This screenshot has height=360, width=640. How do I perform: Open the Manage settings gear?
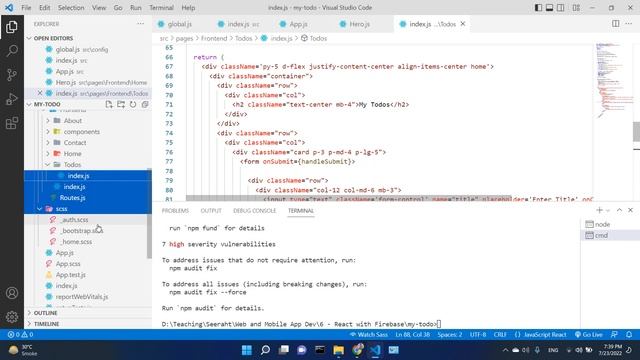click(12, 317)
